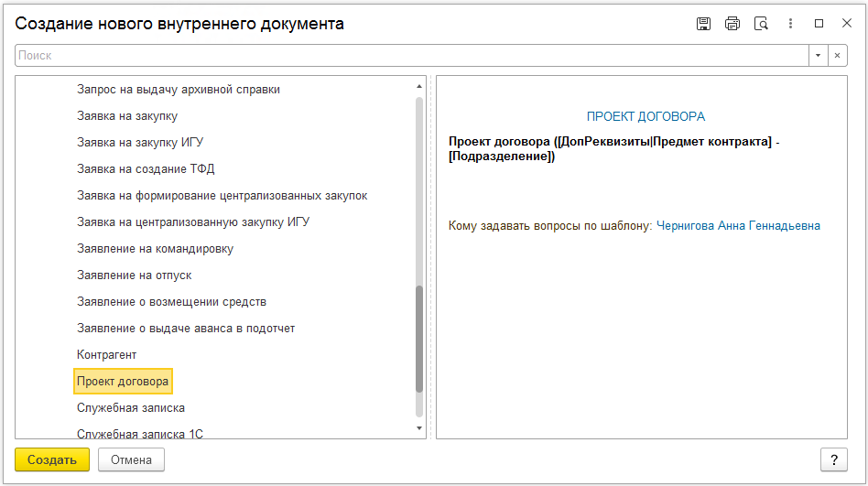Clear the search field with the x button
Viewport: 868px width, 486px height.
(838, 55)
